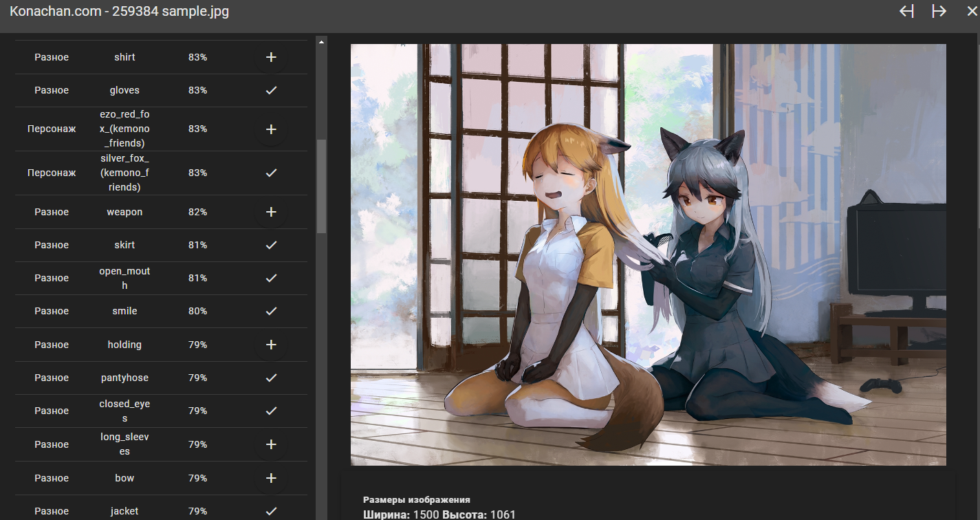Click the 82% confidence value for weapon
Image resolution: width=980 pixels, height=520 pixels.
click(197, 212)
